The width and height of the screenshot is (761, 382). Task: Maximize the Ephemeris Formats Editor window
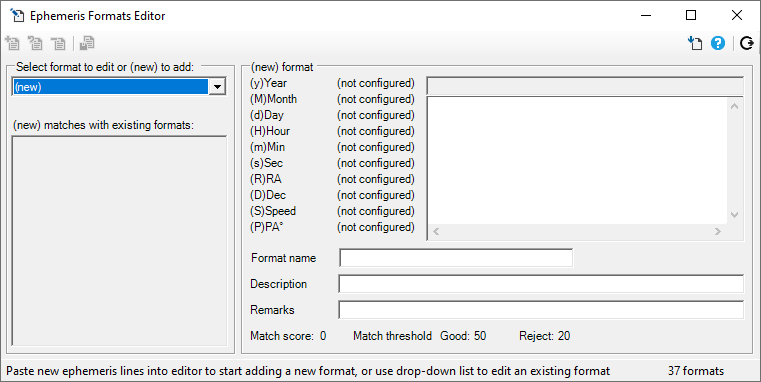tap(691, 16)
